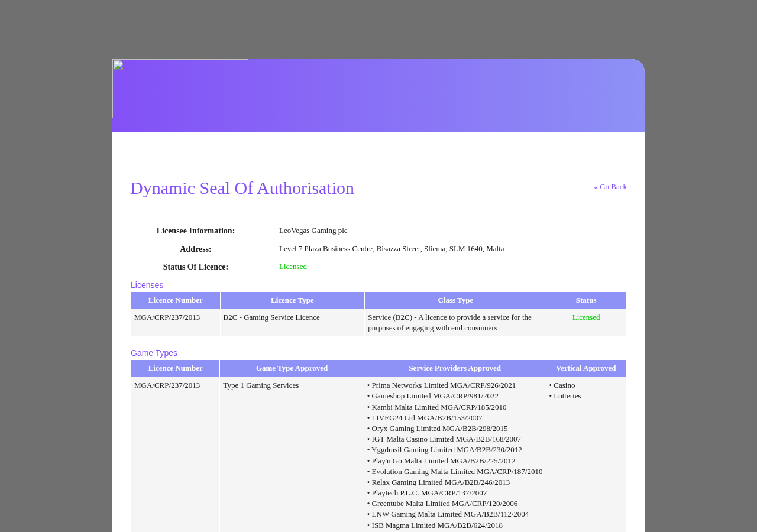
Task: Click the Licensee Information label
Action: [x=196, y=231]
